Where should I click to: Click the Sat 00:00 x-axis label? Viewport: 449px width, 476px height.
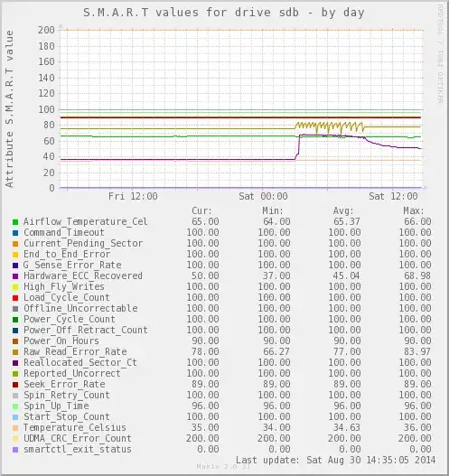(x=263, y=196)
